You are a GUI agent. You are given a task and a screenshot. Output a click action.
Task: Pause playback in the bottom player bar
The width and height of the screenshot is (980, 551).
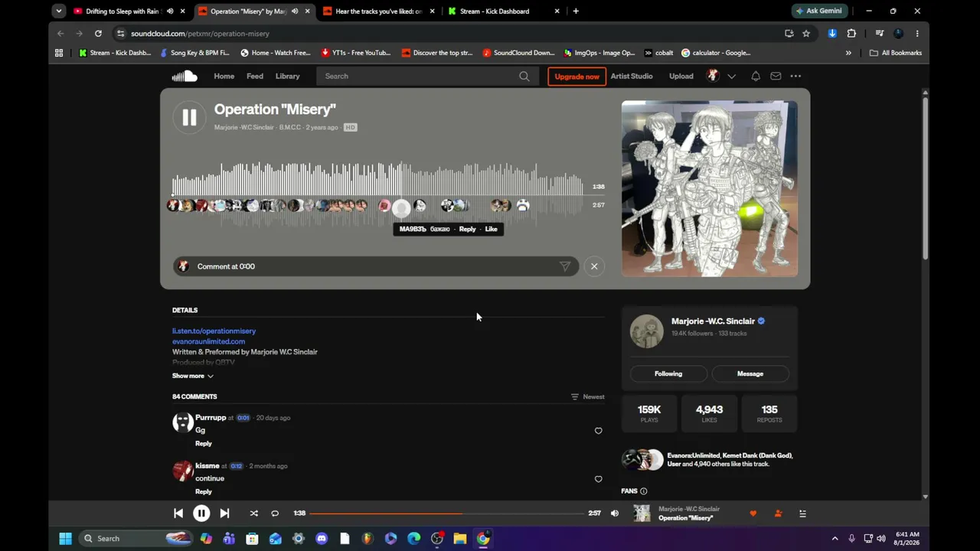(x=201, y=514)
